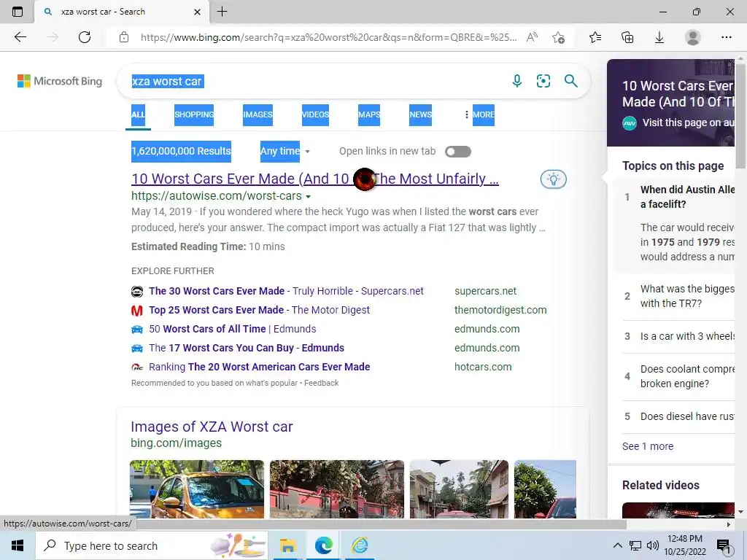Open File Explorer from taskbar
747x560 pixels.
click(x=287, y=545)
